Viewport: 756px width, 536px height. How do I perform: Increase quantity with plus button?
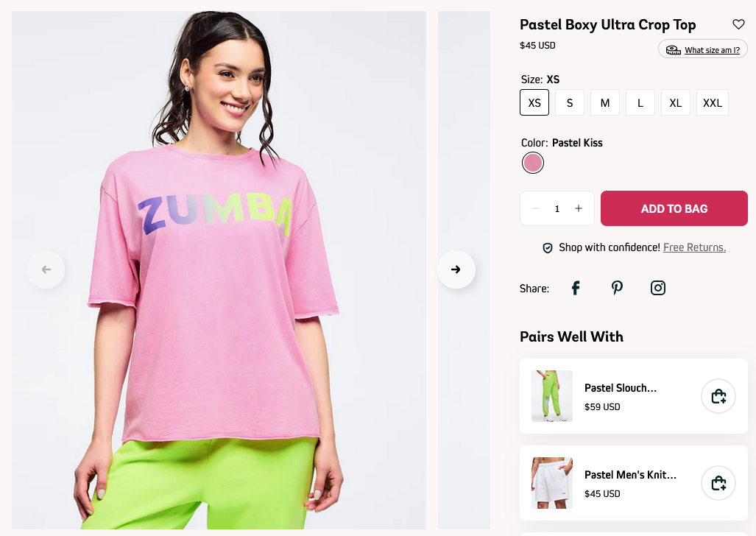point(579,208)
